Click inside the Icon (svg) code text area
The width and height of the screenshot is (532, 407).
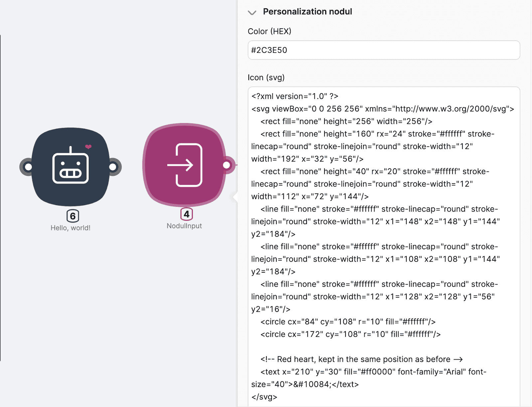[x=384, y=246]
